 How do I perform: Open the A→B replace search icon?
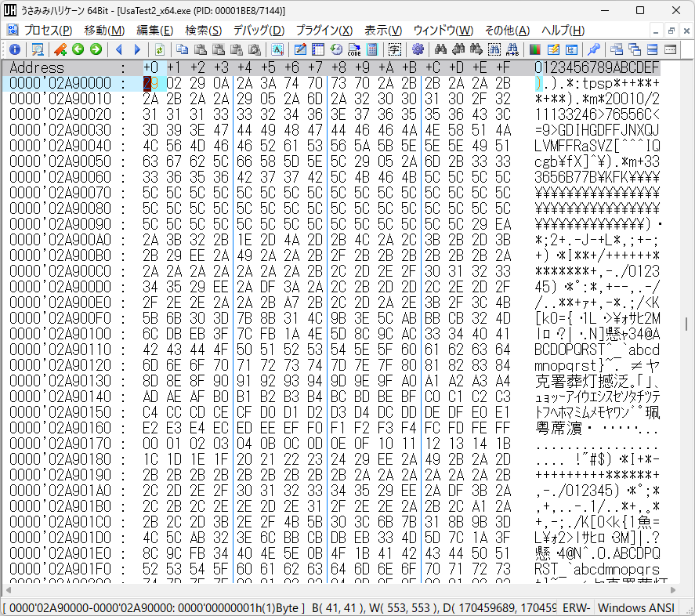512,49
